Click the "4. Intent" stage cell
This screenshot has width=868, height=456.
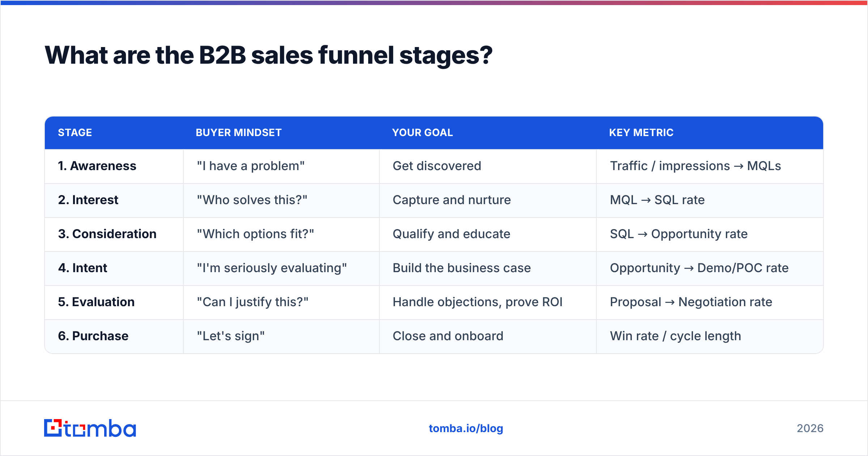(114, 268)
